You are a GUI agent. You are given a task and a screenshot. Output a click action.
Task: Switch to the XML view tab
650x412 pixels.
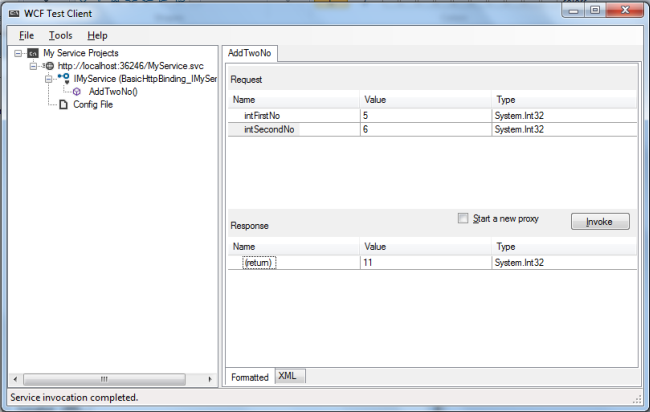(x=289, y=376)
